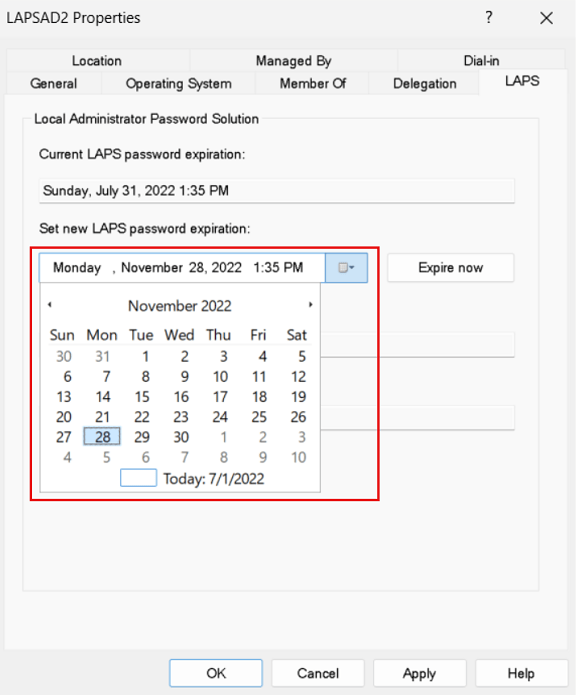Viewport: 576px width, 695px height.
Task: Select 1:35 PM time in date field
Action: 278,268
